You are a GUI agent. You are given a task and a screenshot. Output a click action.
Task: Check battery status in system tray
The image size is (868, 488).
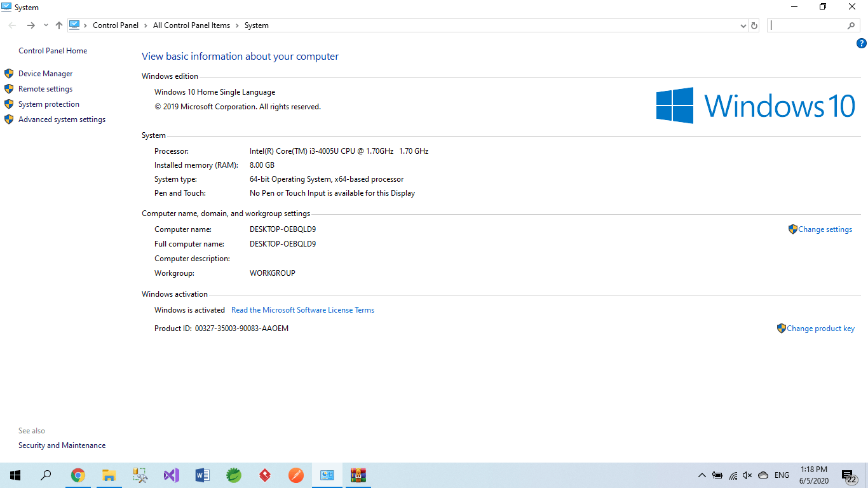click(717, 475)
